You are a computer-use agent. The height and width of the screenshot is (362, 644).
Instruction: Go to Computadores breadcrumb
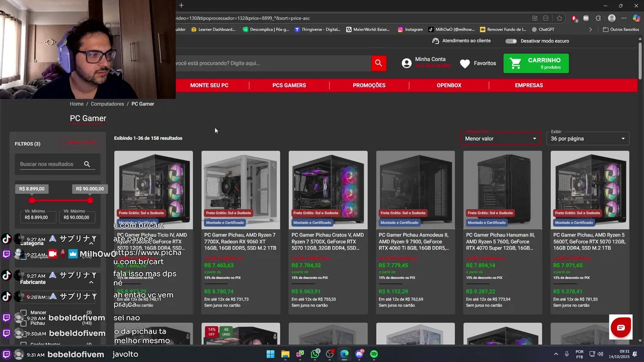[x=107, y=104]
